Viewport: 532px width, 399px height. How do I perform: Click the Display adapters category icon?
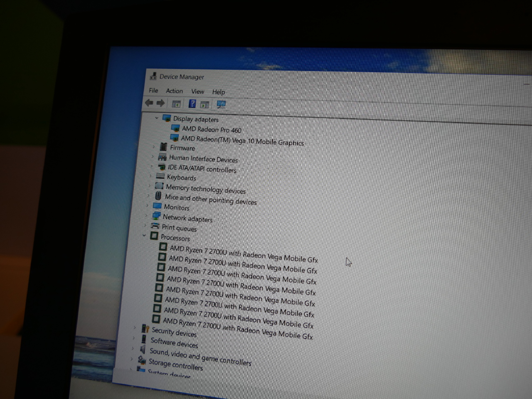point(167,118)
